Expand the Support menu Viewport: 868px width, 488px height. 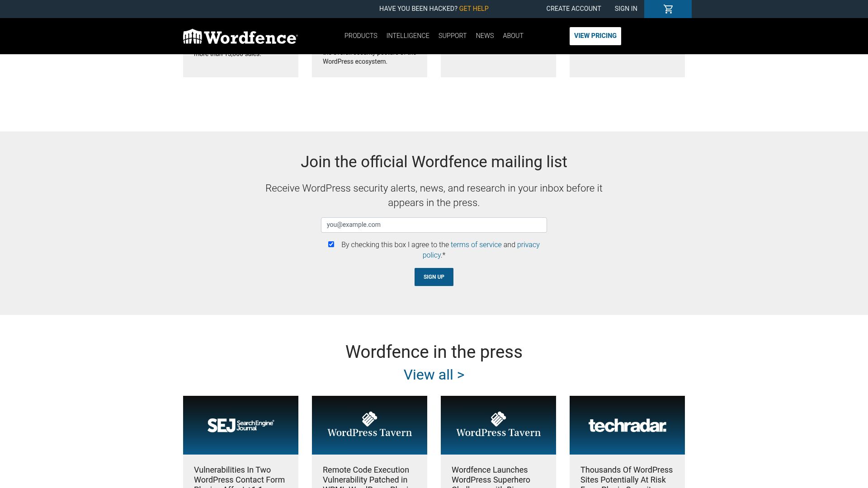click(452, 36)
